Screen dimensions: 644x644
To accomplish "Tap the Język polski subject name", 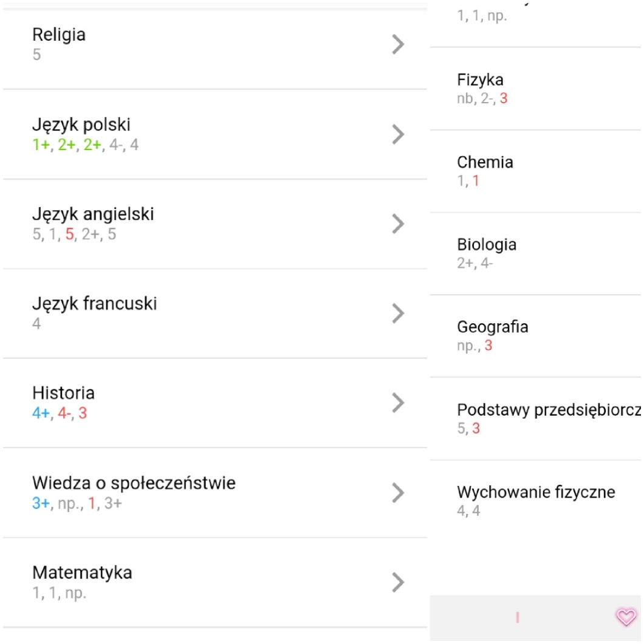I will pos(81,125).
